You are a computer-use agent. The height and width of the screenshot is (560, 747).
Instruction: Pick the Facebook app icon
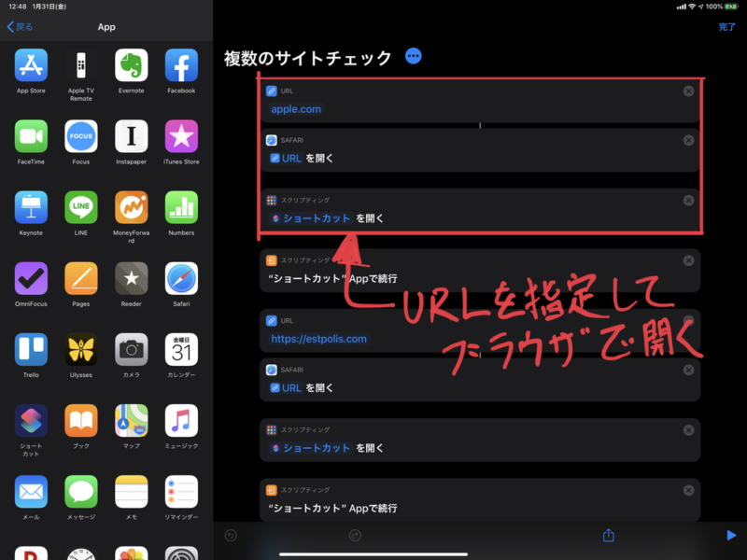[x=181, y=65]
